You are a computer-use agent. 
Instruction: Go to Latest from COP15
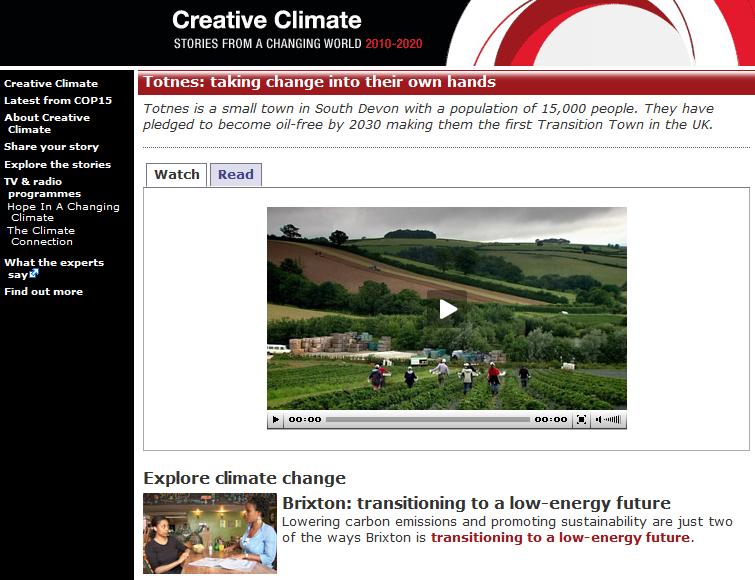point(58,100)
